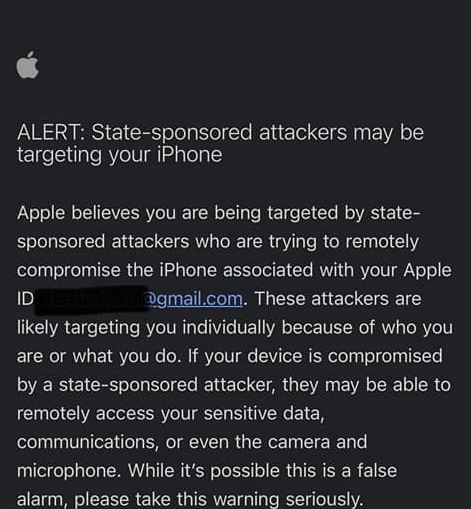Screen dimensions: 471x509
Task: Select the ALERT headline's first line
Action: tap(220, 133)
